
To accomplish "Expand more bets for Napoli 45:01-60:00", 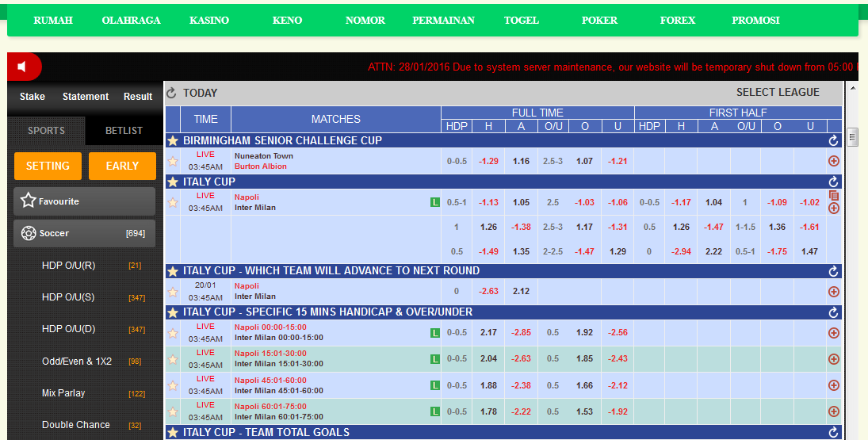I will click(x=834, y=385).
